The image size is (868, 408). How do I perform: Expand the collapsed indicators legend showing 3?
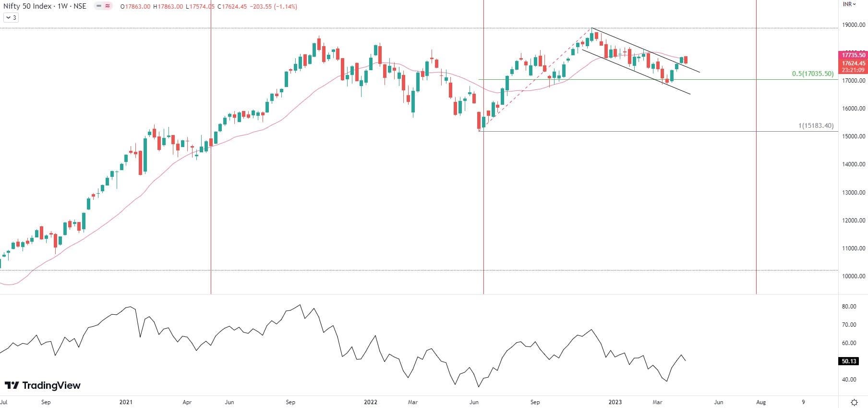11,18
